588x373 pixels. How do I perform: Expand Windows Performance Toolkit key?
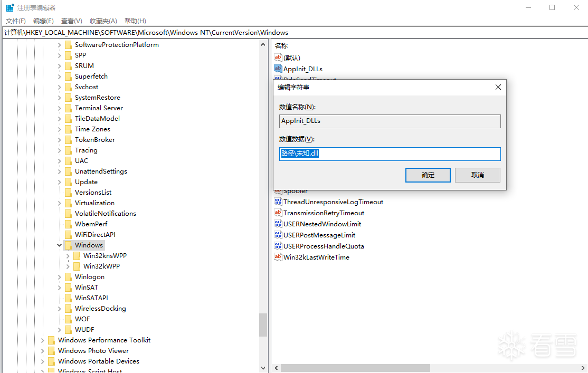(42, 340)
